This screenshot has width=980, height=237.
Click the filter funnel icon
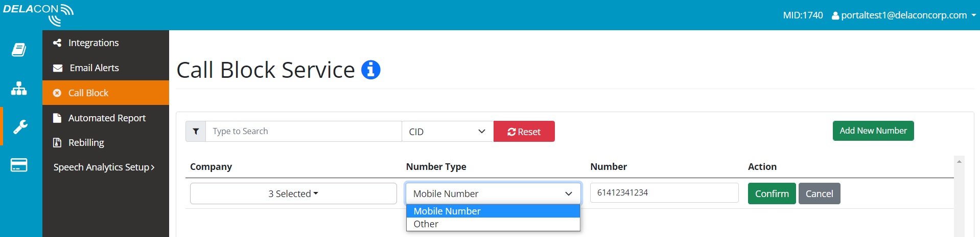tap(196, 132)
